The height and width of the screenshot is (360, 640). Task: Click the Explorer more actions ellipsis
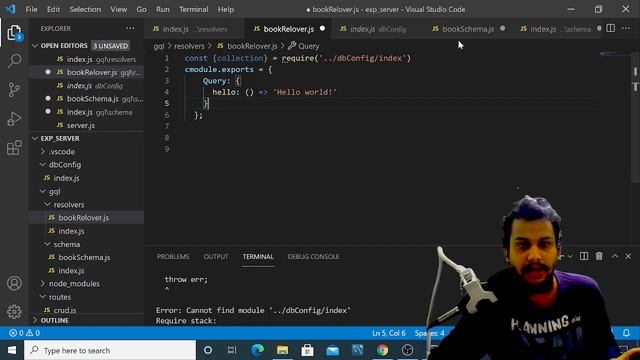pyautogui.click(x=130, y=29)
